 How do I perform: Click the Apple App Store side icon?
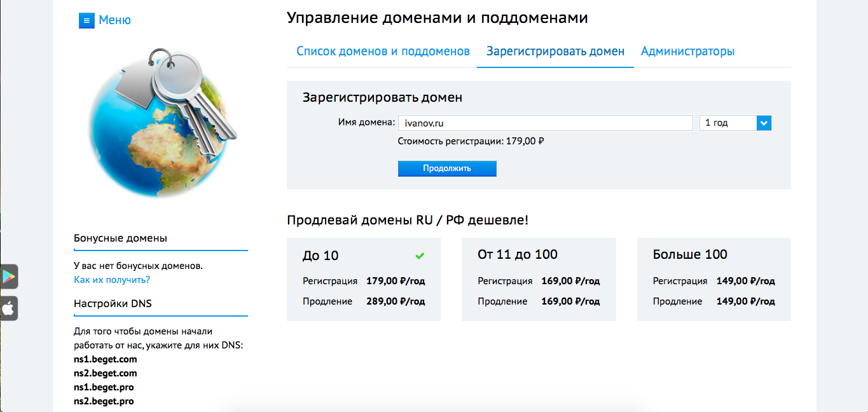pyautogui.click(x=9, y=308)
